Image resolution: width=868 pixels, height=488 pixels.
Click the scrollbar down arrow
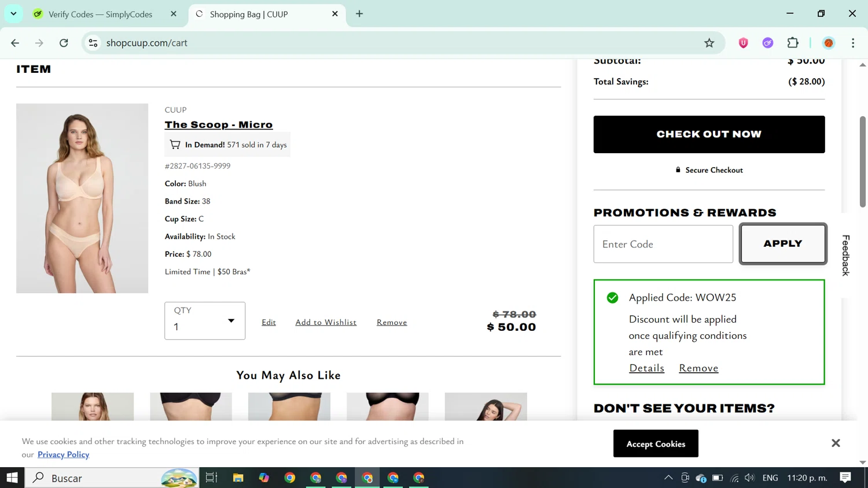click(x=863, y=463)
